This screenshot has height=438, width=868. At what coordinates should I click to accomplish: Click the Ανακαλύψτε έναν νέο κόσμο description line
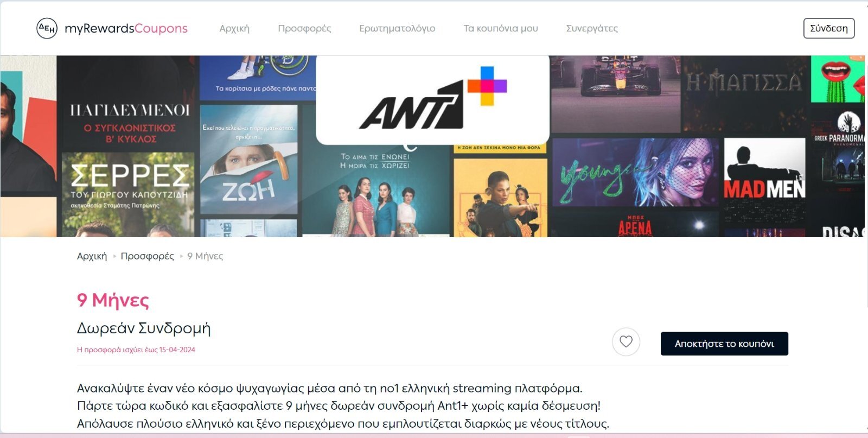tap(329, 388)
